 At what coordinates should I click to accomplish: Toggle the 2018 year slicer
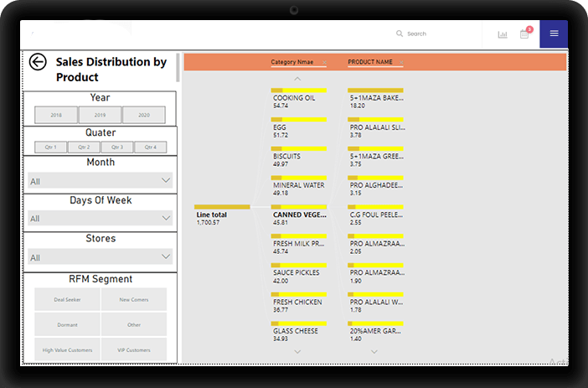pos(56,115)
